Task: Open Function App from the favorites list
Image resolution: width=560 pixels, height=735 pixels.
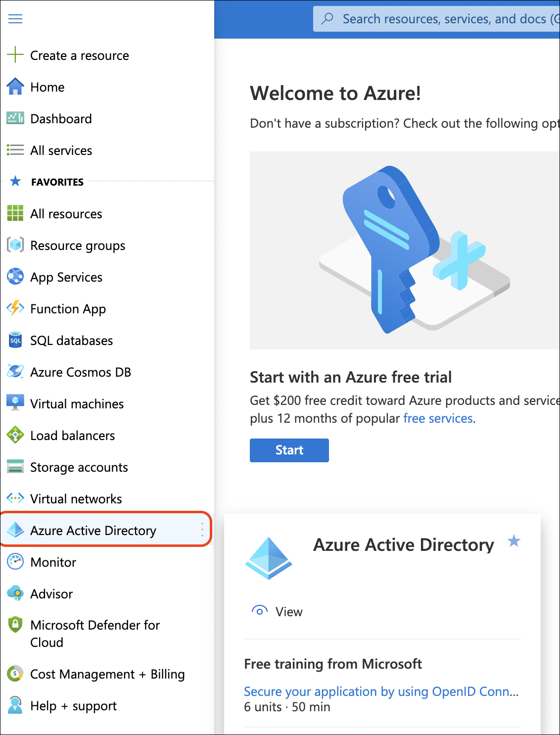Action: pos(68,308)
